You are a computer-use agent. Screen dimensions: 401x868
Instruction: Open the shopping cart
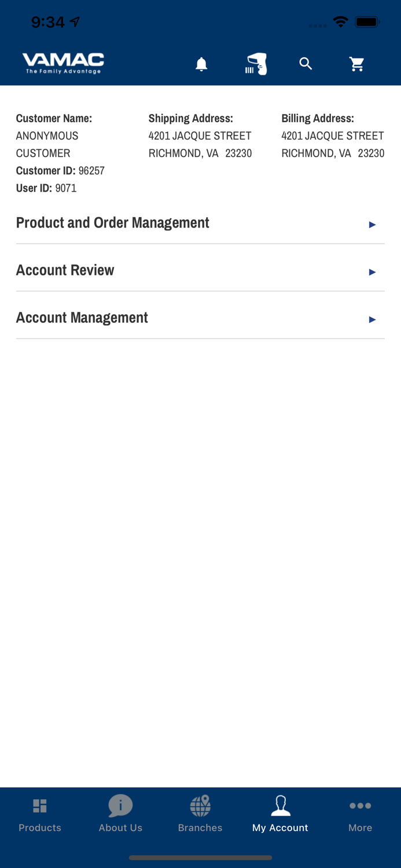(x=357, y=64)
